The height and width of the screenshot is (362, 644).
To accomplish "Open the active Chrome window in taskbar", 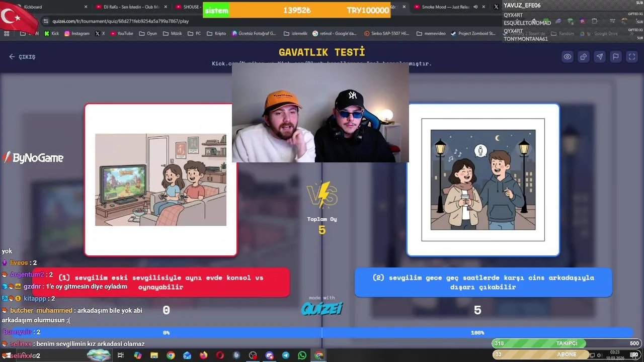I will tap(319, 355).
